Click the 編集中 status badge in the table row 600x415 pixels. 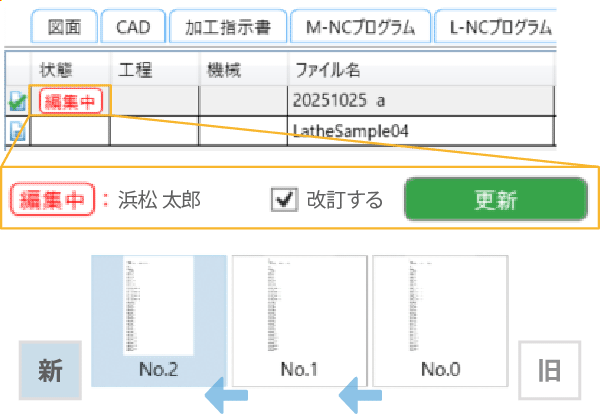point(70,101)
